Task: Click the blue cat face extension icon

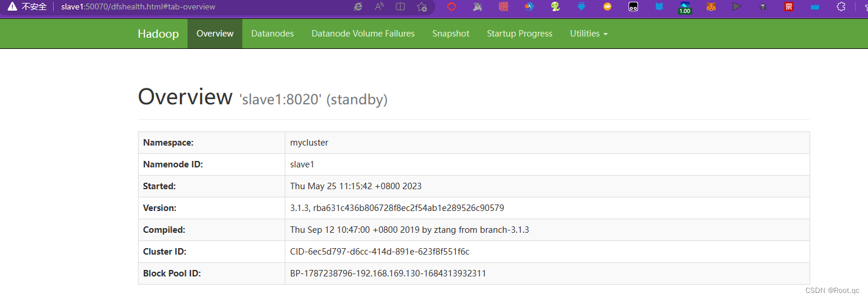Action: point(659,7)
